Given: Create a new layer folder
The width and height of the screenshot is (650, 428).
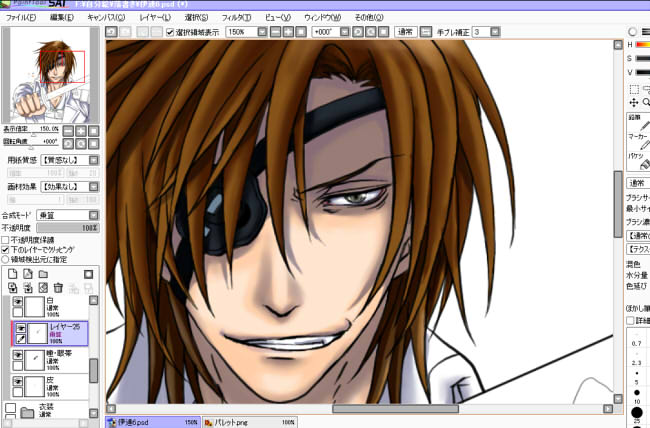Looking at the screenshot, I should point(43,274).
